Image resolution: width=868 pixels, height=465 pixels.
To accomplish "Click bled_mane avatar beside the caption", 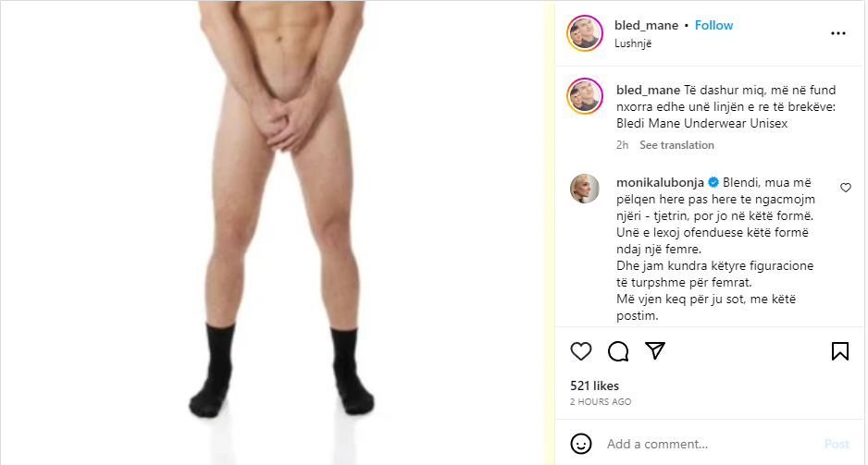I will tap(585, 96).
